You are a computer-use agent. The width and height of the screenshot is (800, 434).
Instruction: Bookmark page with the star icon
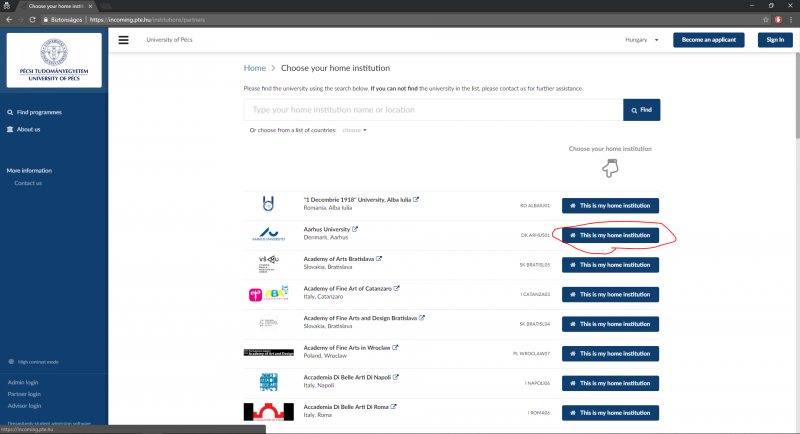click(765, 19)
